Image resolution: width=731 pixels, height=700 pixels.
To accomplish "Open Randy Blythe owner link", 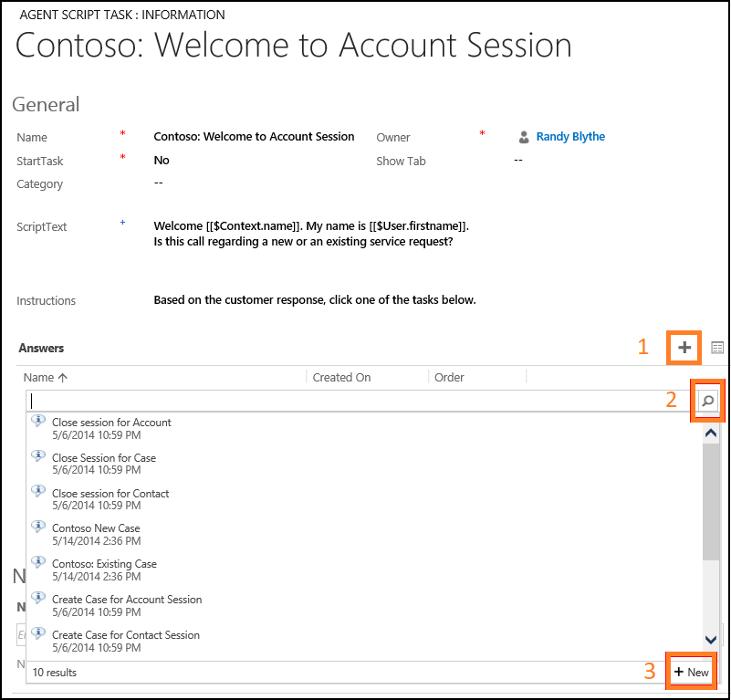I will [570, 137].
